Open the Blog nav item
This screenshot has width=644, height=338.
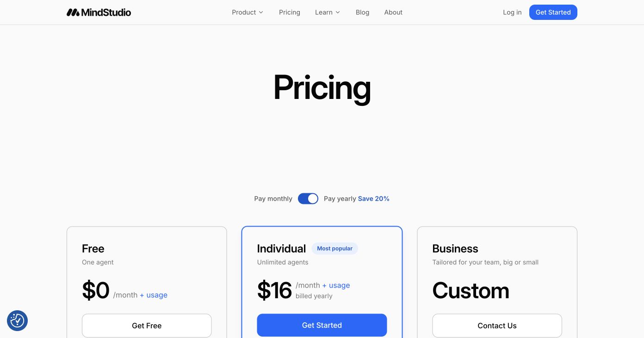362,12
